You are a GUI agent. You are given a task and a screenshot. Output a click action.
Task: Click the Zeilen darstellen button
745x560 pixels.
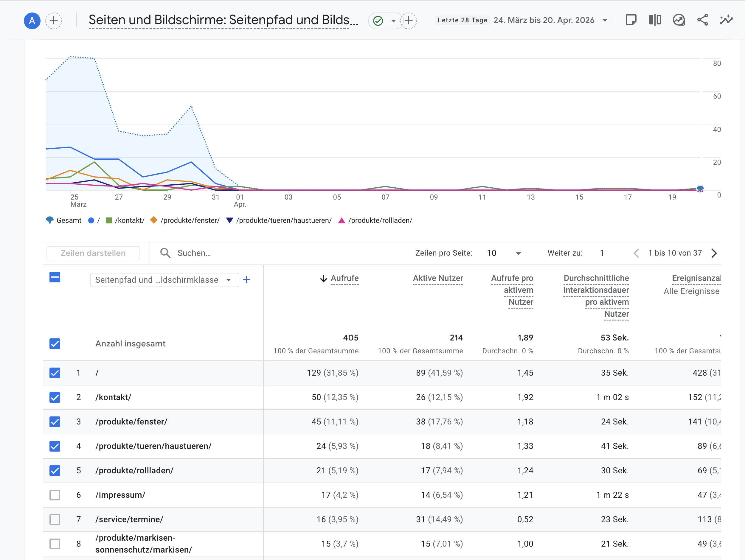[93, 253]
